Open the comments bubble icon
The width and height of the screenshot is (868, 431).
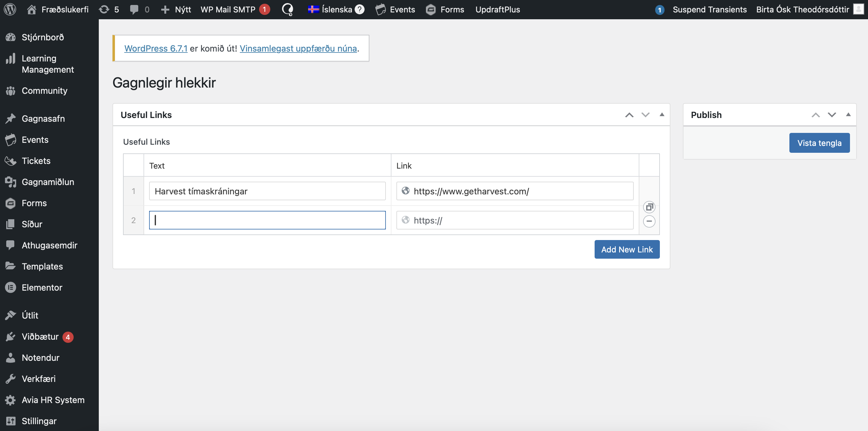pos(134,9)
